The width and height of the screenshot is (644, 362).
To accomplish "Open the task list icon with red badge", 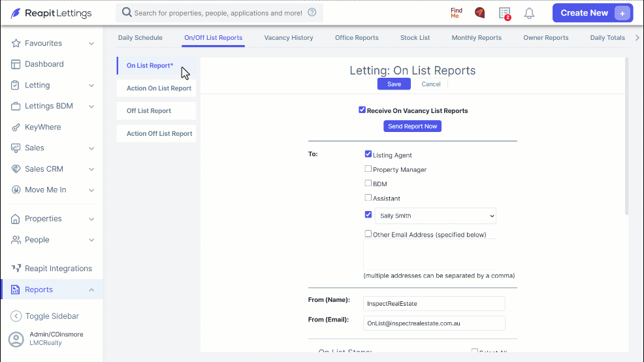I will point(505,13).
